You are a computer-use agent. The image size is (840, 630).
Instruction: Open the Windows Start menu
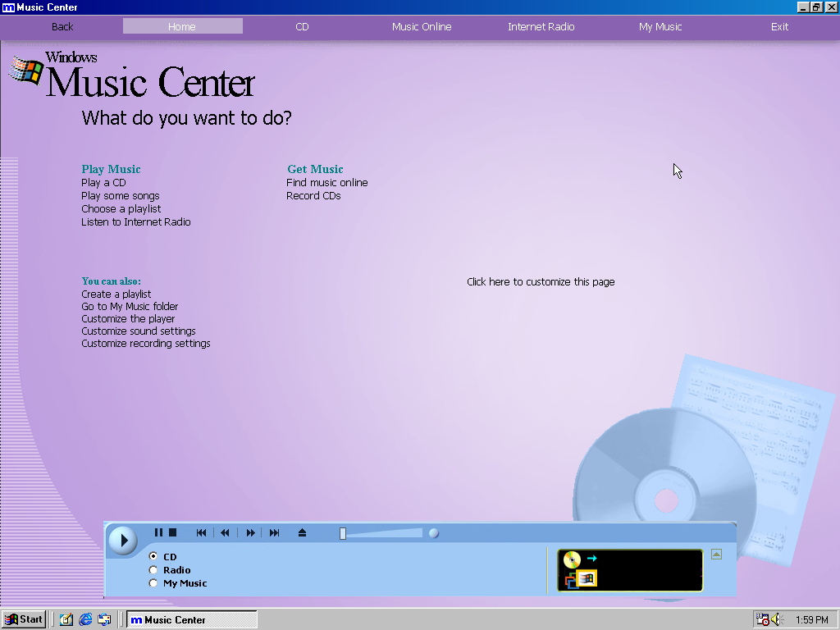(x=24, y=619)
